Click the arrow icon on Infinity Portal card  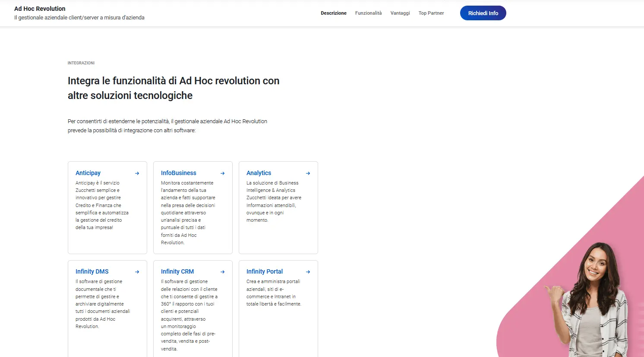pyautogui.click(x=308, y=272)
